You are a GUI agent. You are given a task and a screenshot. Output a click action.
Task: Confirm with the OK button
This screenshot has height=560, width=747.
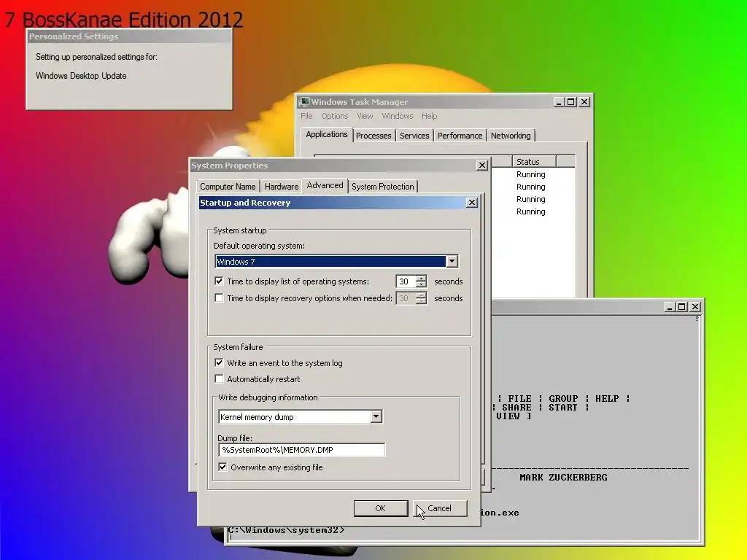coord(380,508)
